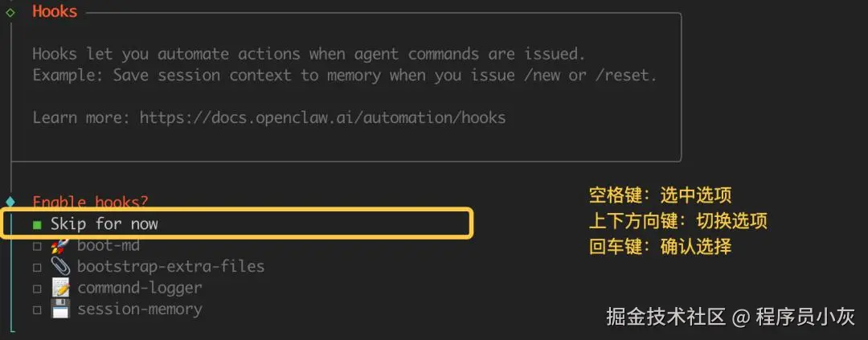Toggle the green Skip for now checkbox
Viewport: 868px width, 340px height.
coord(37,225)
